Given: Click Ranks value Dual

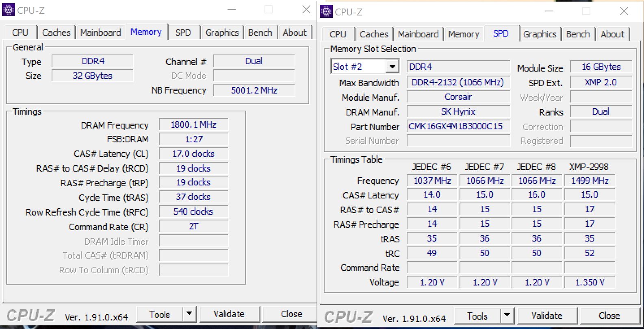Looking at the screenshot, I should pyautogui.click(x=601, y=112).
